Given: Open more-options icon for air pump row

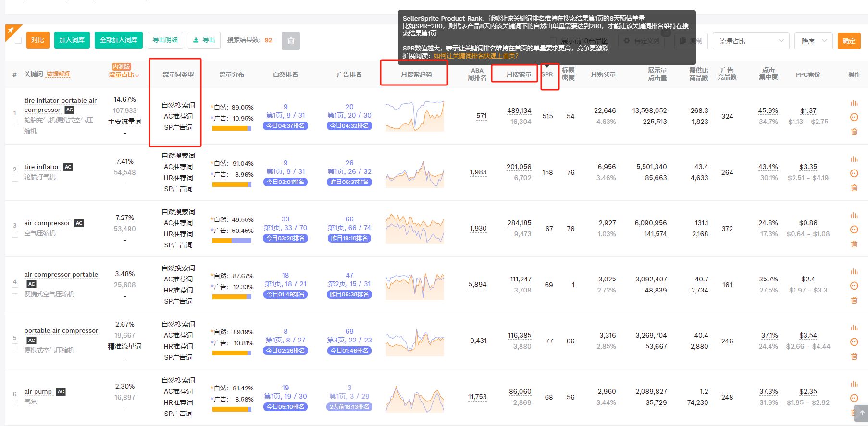Looking at the screenshot, I should click(x=854, y=398).
